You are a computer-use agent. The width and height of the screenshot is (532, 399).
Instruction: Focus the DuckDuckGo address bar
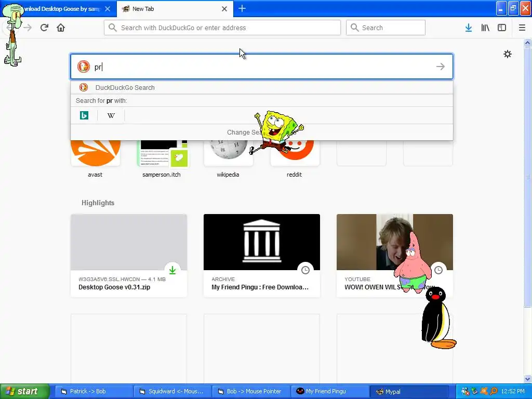point(222,28)
